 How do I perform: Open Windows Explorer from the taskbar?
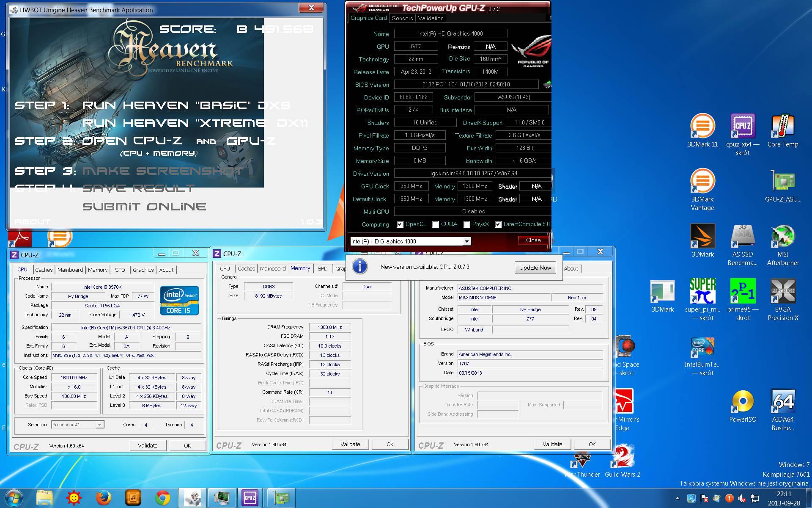point(44,497)
